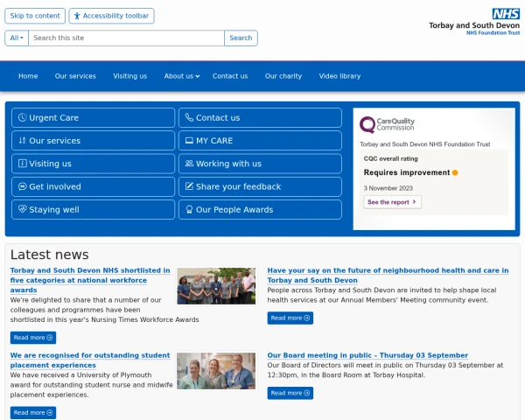
Task: Click the heart pulse icon on Staying well
Action: [x=23, y=209]
